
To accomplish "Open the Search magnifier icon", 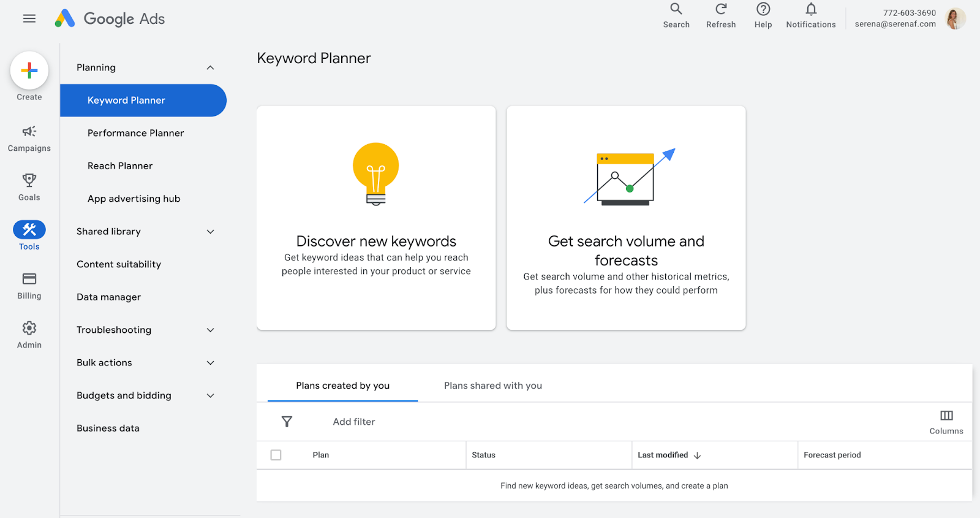I will click(x=676, y=9).
